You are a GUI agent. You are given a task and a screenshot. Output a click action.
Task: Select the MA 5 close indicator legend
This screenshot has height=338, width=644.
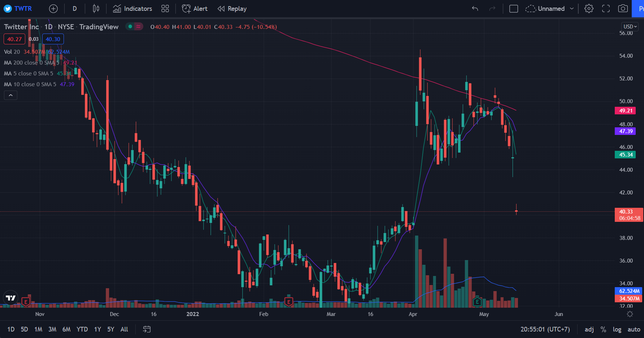29,74
